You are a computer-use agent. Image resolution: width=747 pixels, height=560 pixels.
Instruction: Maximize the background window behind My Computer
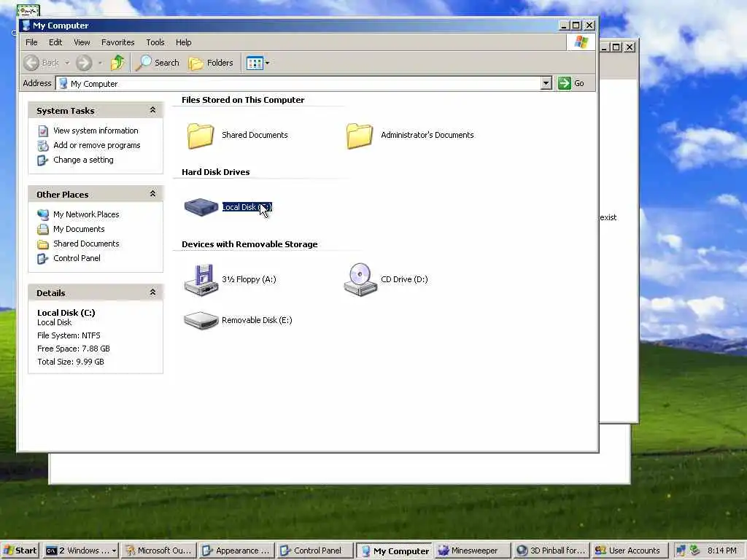(616, 47)
